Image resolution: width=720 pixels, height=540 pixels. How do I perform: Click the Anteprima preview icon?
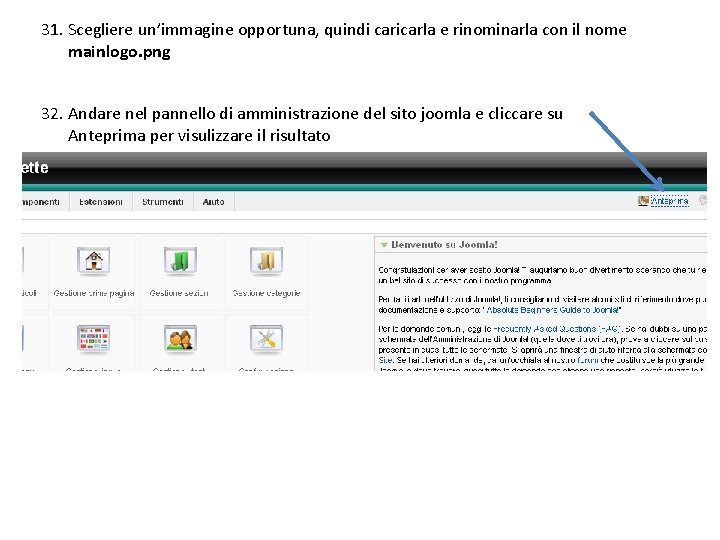(643, 201)
